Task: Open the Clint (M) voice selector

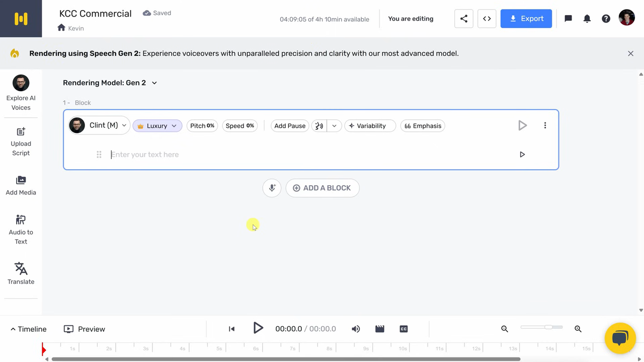Action: pyautogui.click(x=99, y=125)
